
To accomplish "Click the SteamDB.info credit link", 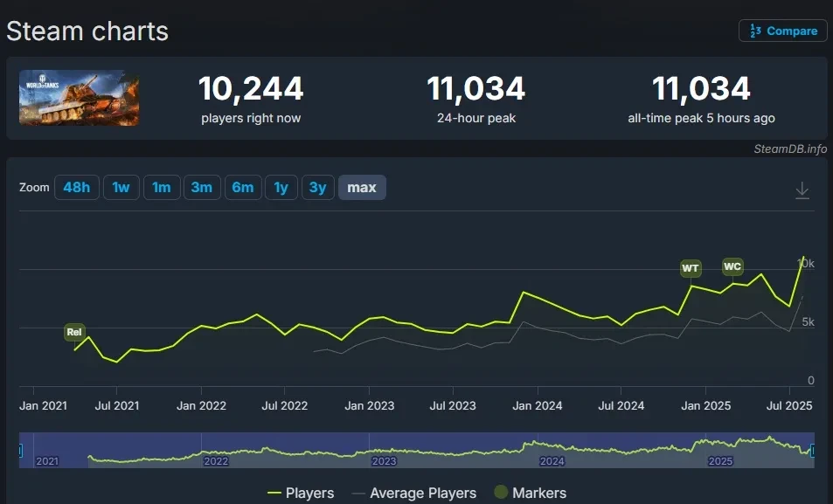I will (x=790, y=148).
